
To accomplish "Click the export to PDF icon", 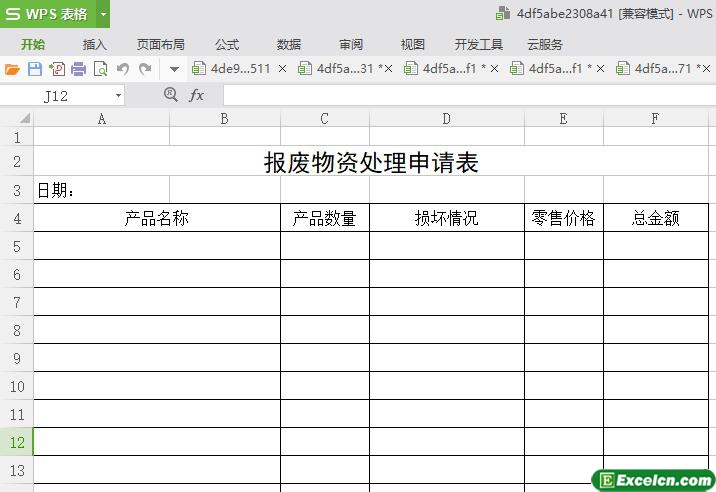I will [57, 69].
